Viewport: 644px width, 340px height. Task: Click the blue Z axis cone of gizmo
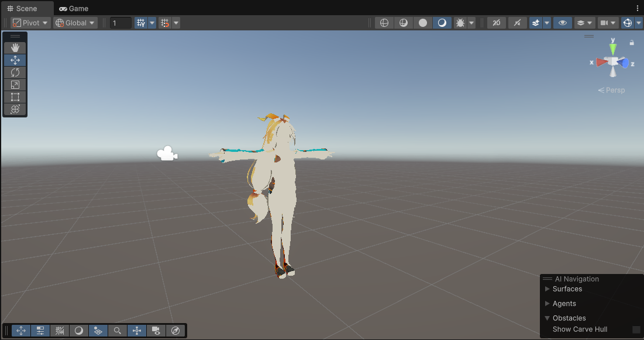[x=624, y=63]
